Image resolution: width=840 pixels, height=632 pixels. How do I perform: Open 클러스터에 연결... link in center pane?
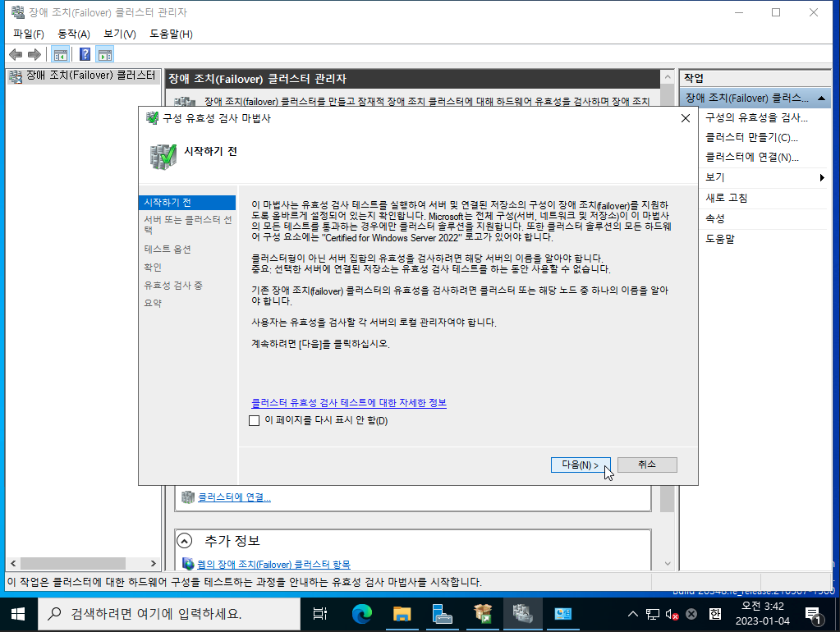235,497
